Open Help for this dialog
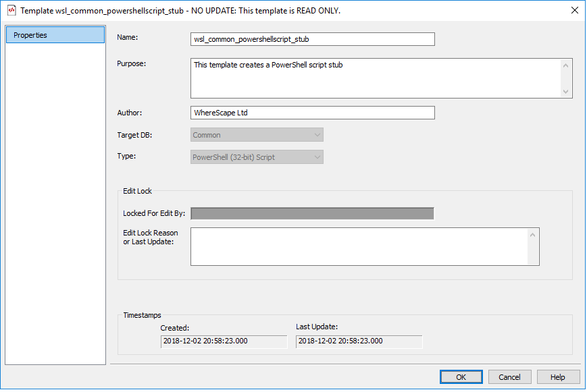 (557, 377)
